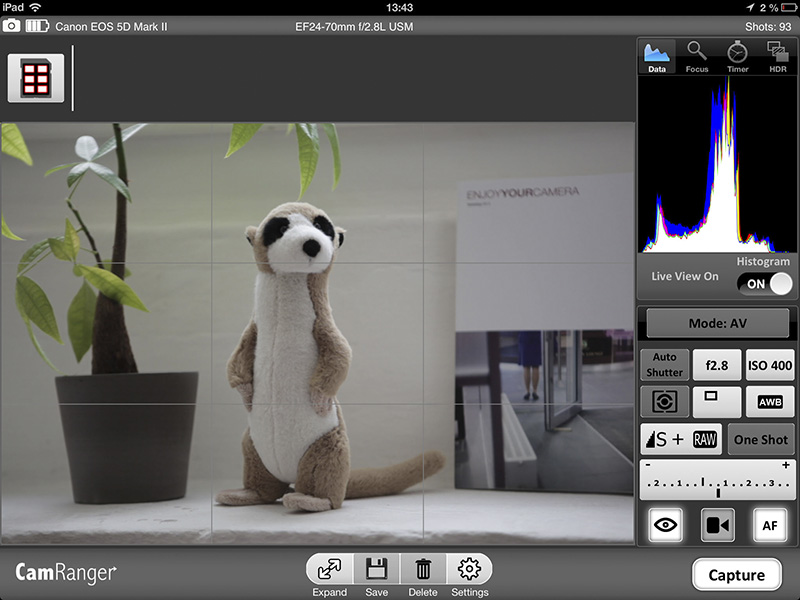Open the ISO 400 selector

769,365
